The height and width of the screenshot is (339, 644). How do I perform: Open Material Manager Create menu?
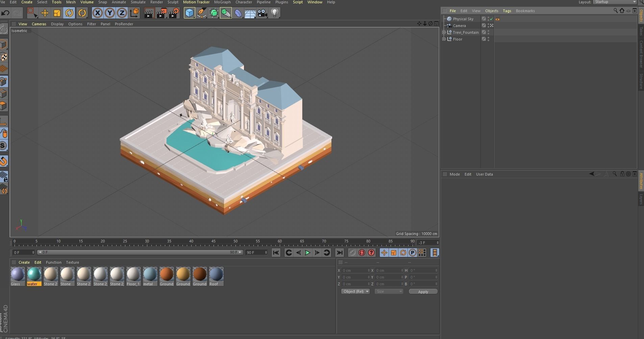[24, 262]
